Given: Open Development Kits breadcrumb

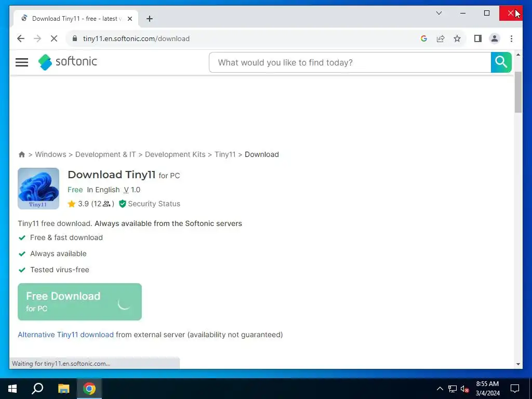Looking at the screenshot, I should [x=175, y=154].
